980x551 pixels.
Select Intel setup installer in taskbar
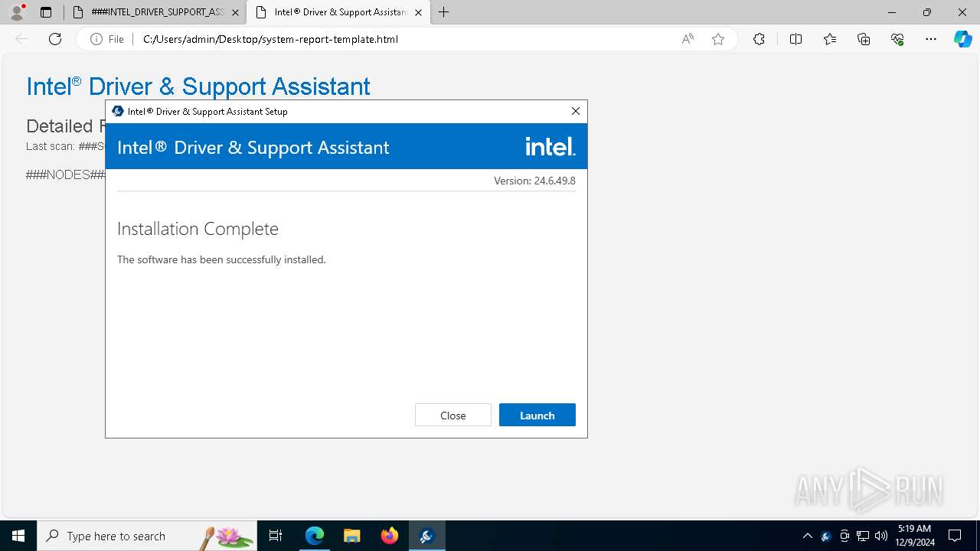tap(426, 536)
